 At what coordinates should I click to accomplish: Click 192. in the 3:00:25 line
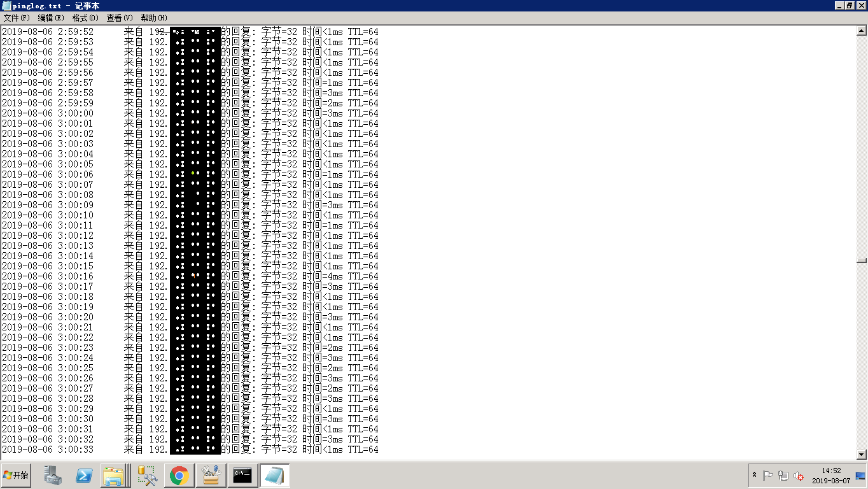coord(159,368)
